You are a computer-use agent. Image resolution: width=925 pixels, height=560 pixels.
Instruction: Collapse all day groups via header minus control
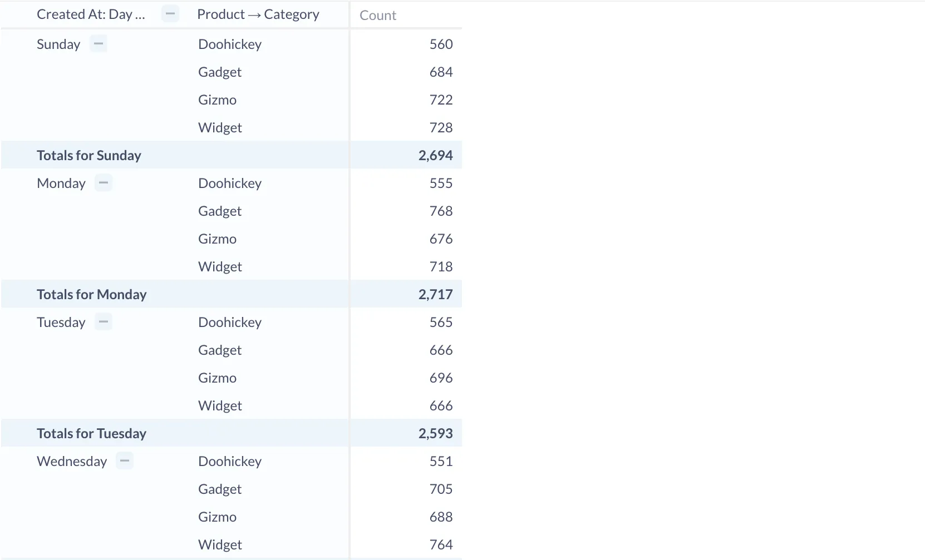(170, 14)
